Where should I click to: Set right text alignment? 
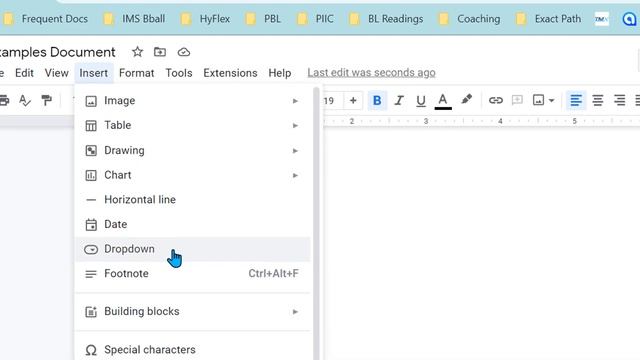point(620,100)
